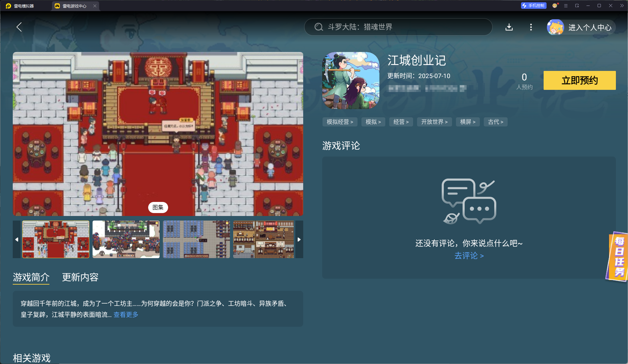Open the three-dot more options menu
Screen dimensions: 628x364
[531, 27]
